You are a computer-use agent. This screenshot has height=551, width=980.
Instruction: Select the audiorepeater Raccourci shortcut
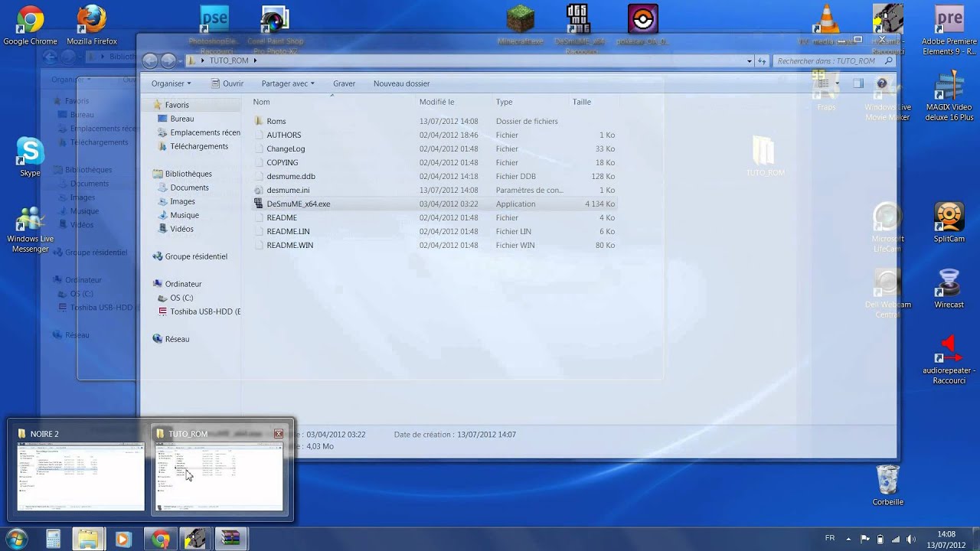pyautogui.click(x=949, y=360)
